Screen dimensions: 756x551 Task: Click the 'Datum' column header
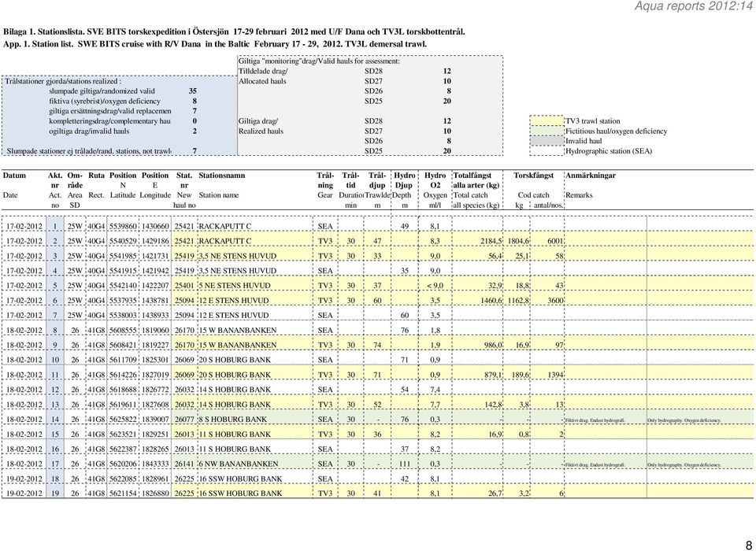(14, 176)
